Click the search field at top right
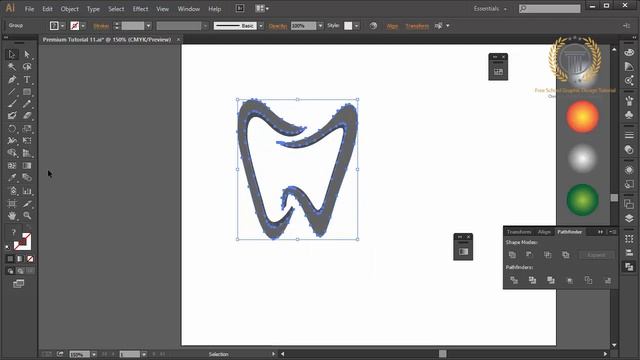 [x=549, y=9]
